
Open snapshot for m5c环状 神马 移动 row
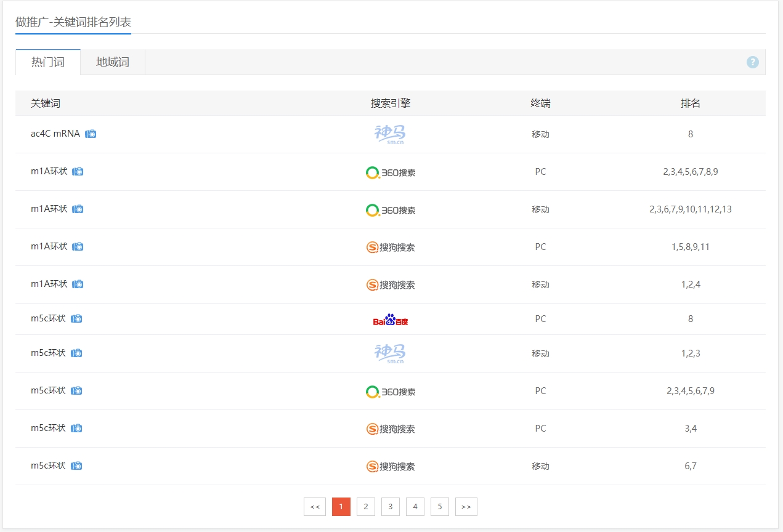76,353
